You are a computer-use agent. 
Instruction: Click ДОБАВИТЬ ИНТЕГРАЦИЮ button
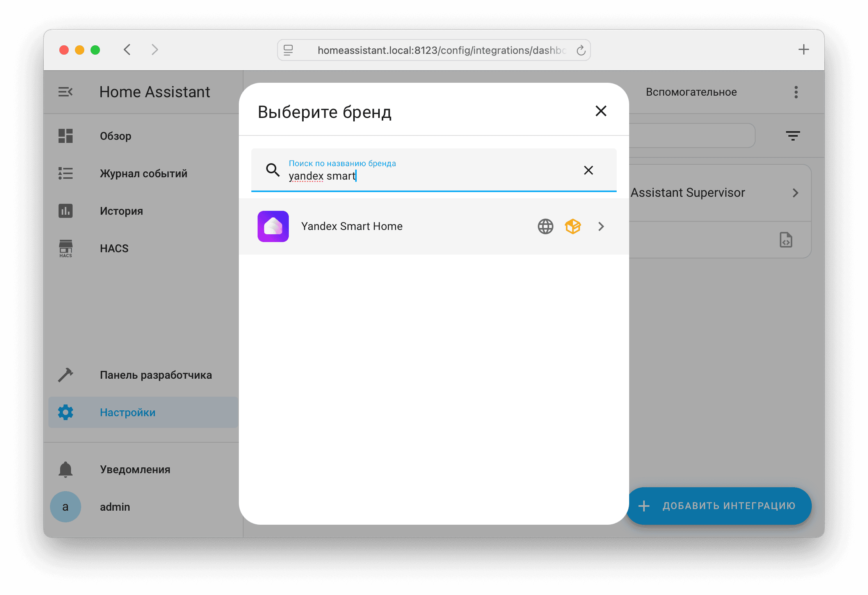tap(719, 506)
